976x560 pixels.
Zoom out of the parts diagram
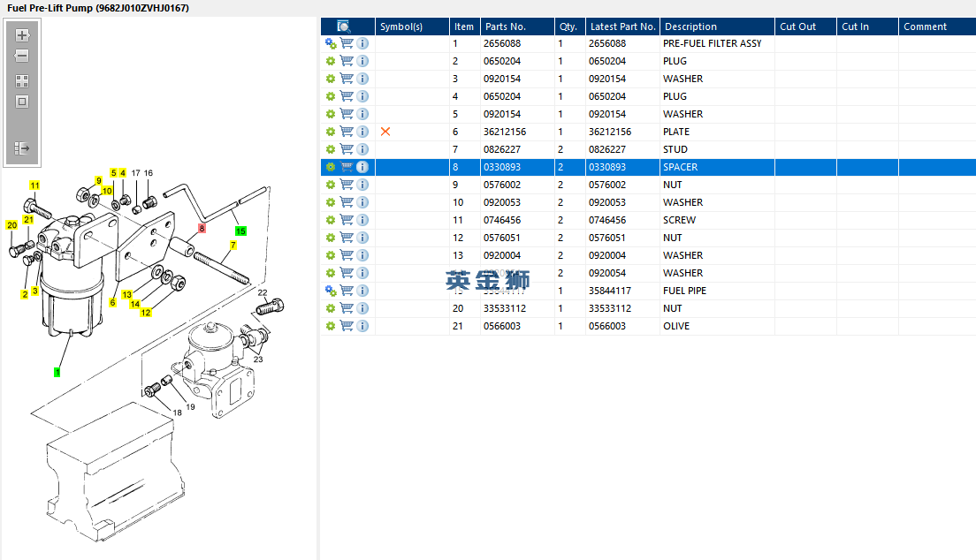[x=22, y=56]
